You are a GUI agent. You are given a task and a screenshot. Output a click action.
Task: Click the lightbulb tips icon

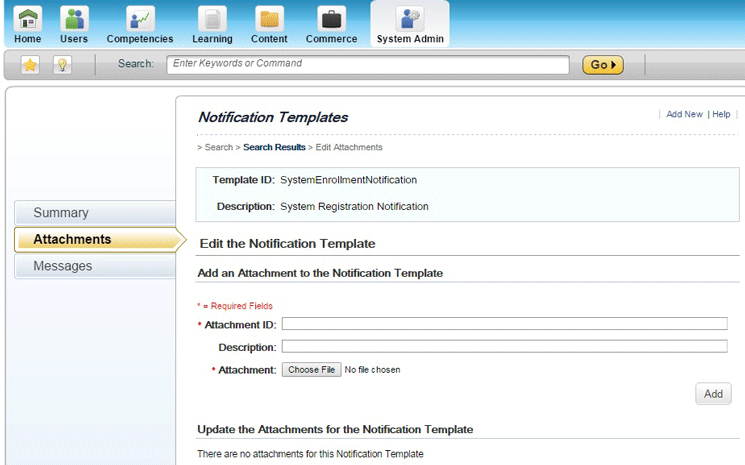pyautogui.click(x=61, y=65)
